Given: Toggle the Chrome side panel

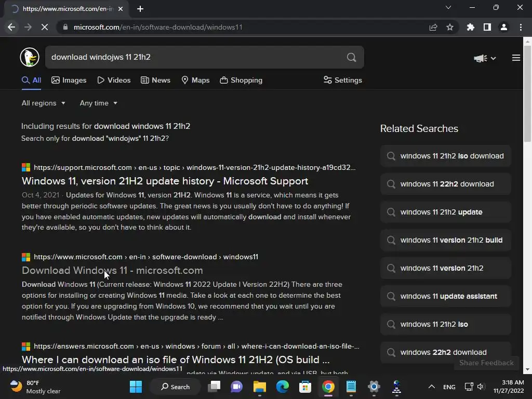Looking at the screenshot, I should point(487,27).
